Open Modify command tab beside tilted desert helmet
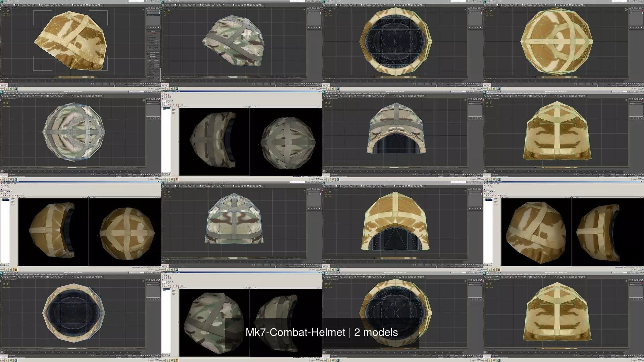The image size is (644, 362). tap(149, 8)
